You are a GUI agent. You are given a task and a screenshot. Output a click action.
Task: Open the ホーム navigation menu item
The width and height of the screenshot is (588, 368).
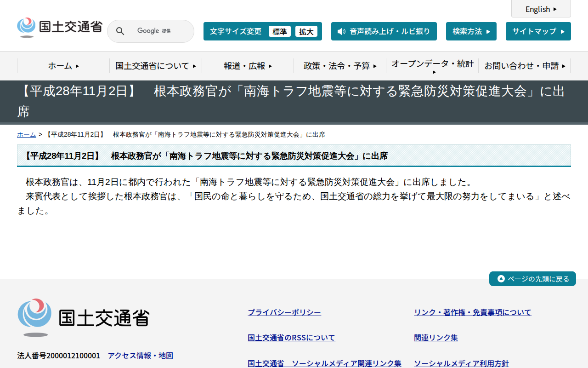point(63,66)
